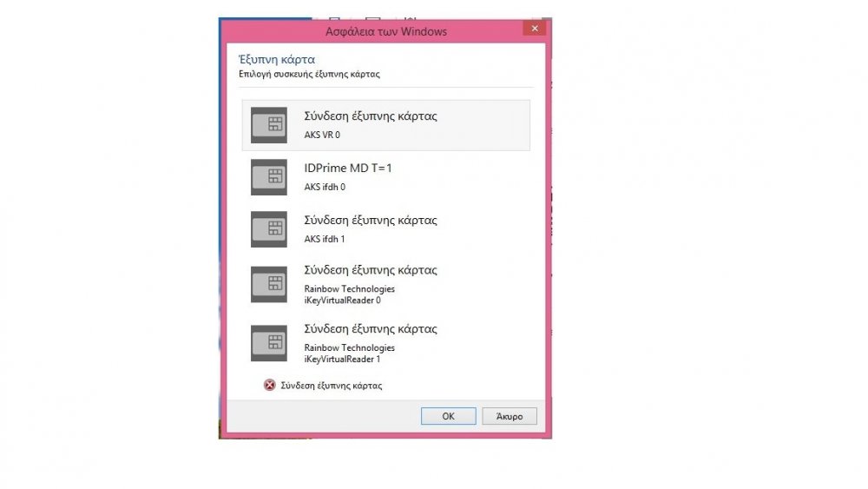Select Rainbow Technologies iKeyVirtualReader 0 text
Viewport: 868px width, 489px height.
click(349, 294)
